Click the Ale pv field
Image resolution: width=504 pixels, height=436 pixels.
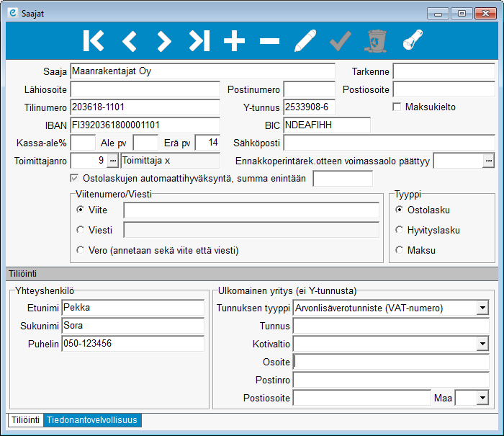click(x=145, y=143)
